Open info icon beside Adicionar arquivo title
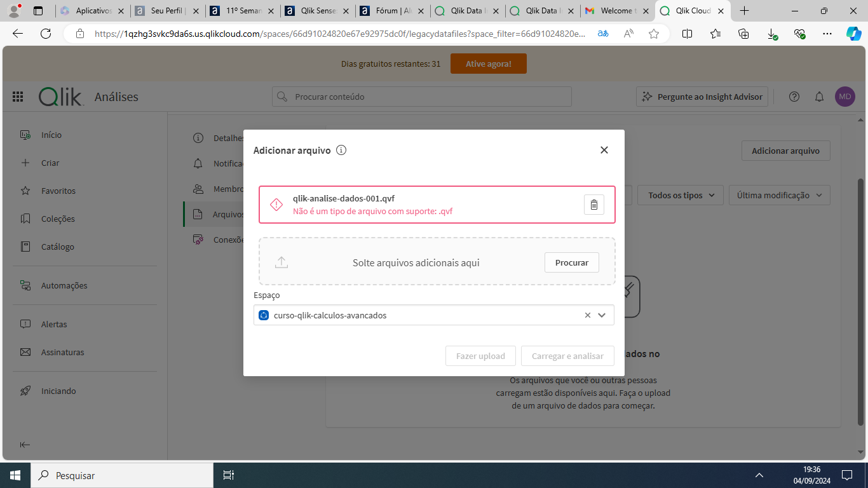The image size is (868, 488). pos(341,150)
